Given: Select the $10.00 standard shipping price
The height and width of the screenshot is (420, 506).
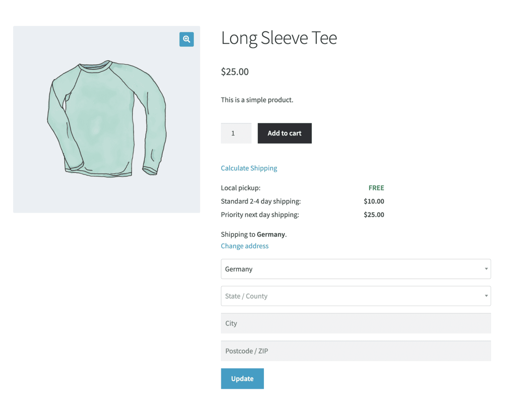Looking at the screenshot, I should pyautogui.click(x=374, y=201).
